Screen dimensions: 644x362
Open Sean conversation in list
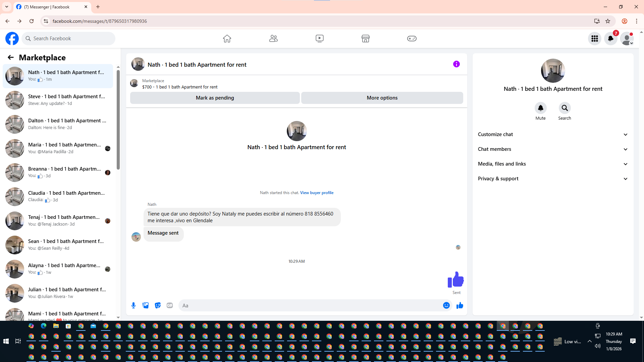(58, 245)
